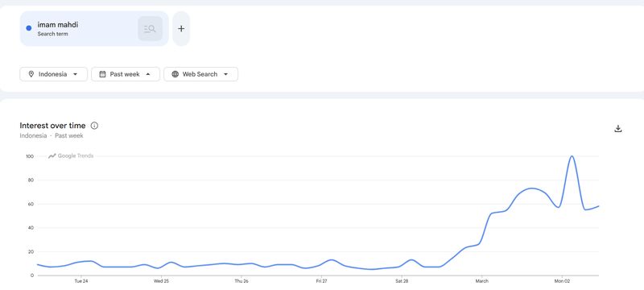
Task: Click the location pin icon in Indonesia filter
Action: coord(31,74)
